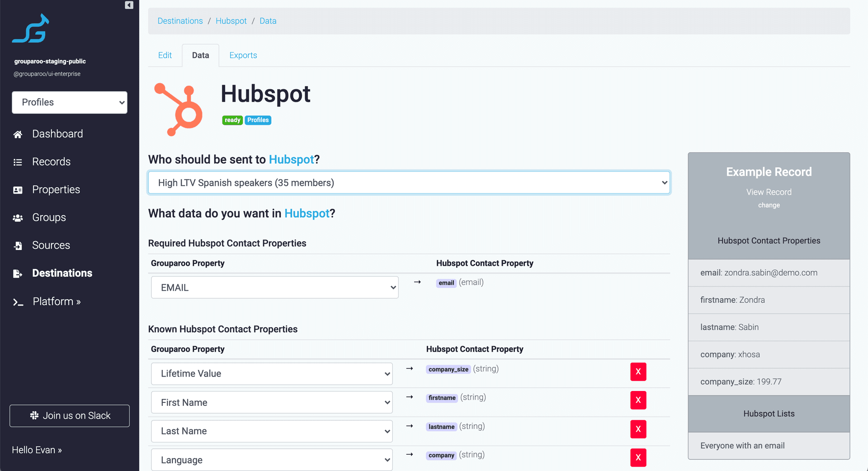
Task: Expand the Platform menu
Action: (57, 301)
